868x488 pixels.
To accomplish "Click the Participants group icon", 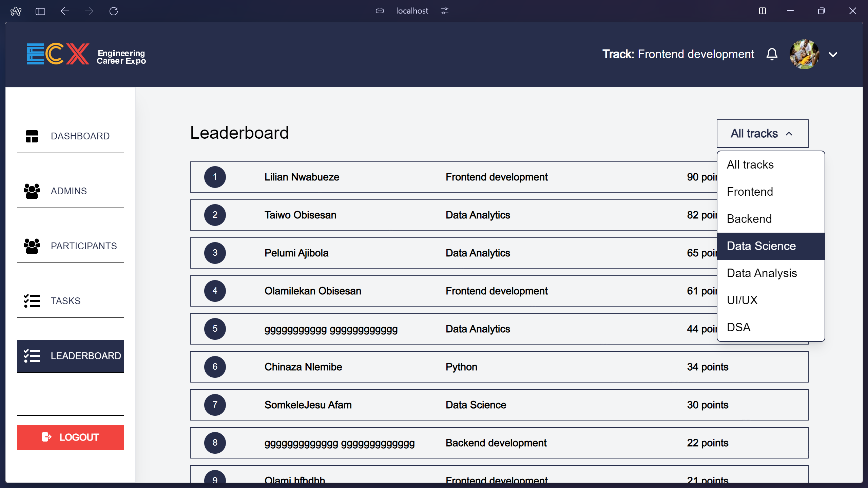I will (32, 246).
